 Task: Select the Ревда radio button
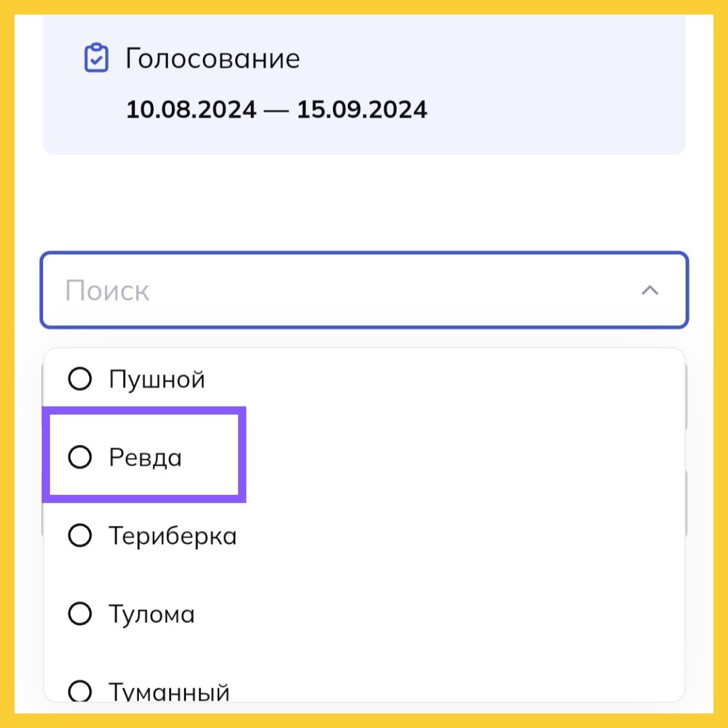(80, 457)
